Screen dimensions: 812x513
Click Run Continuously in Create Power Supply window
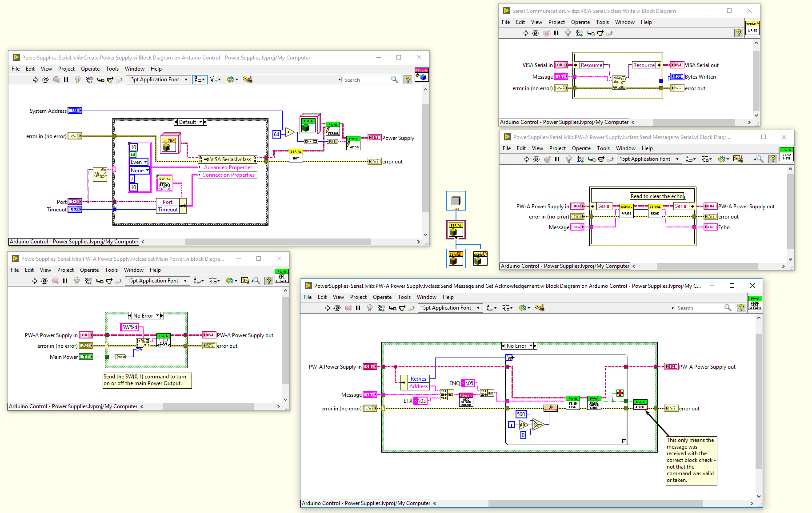(45, 80)
